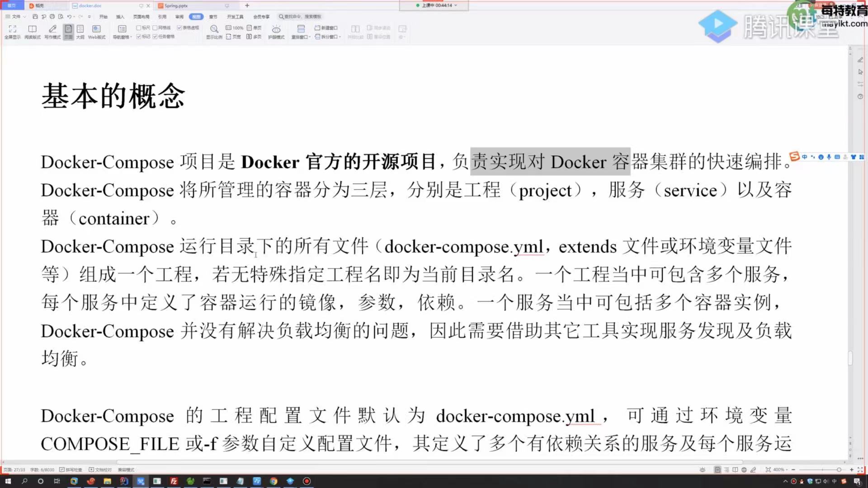Open Chrome from the Windows taskbar
This screenshot has height=488, width=868.
coord(274,481)
